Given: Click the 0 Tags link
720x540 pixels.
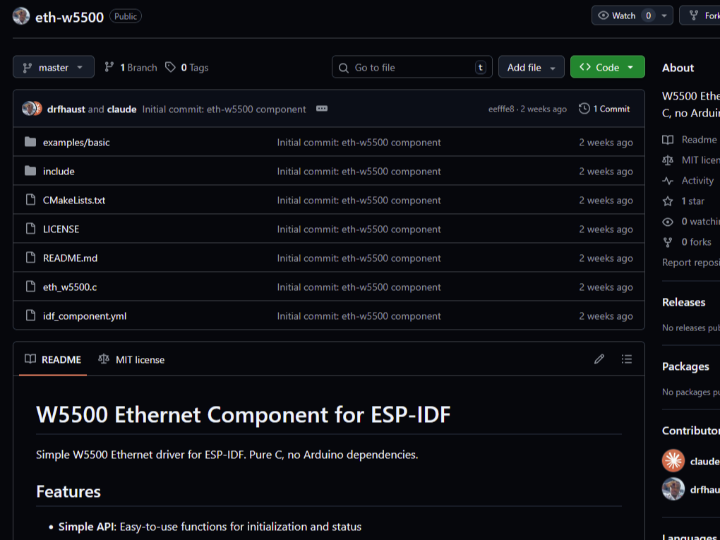Looking at the screenshot, I should coord(187,68).
